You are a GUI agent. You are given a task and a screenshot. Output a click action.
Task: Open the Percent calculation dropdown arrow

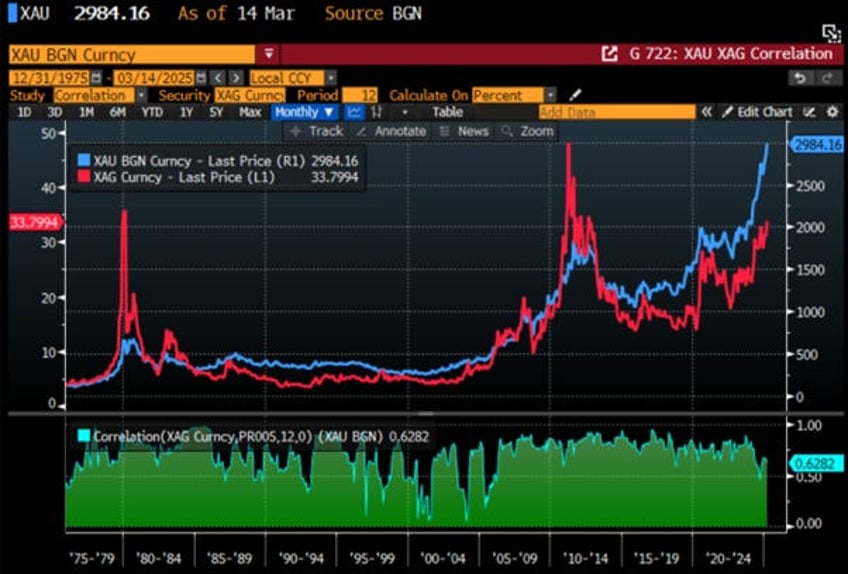click(x=551, y=95)
